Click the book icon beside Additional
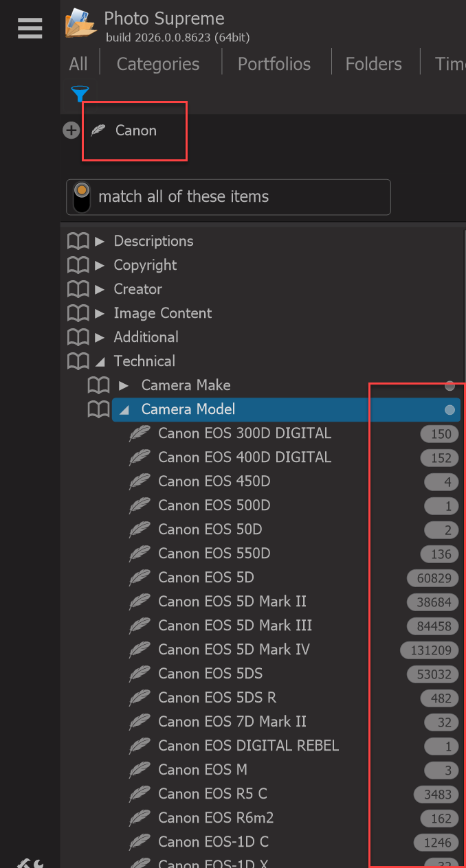The image size is (466, 868). point(78,337)
